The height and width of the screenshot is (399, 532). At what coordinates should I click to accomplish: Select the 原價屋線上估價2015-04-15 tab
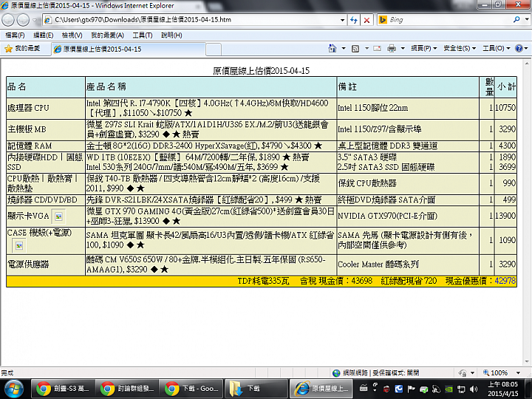coord(129,50)
